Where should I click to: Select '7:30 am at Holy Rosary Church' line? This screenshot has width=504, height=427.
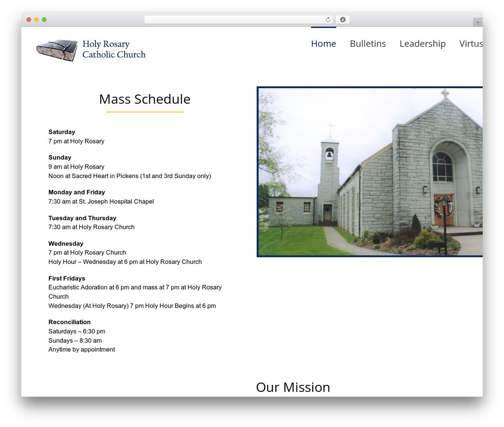91,227
